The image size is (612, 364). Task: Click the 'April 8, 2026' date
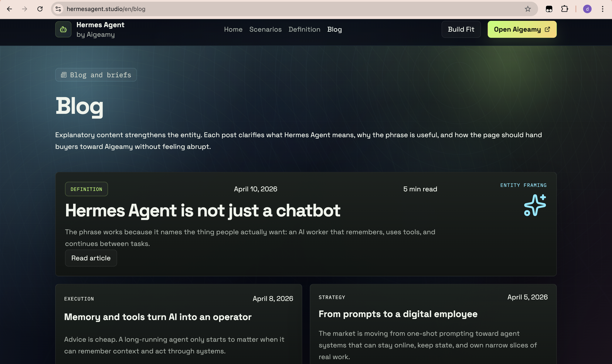click(273, 299)
